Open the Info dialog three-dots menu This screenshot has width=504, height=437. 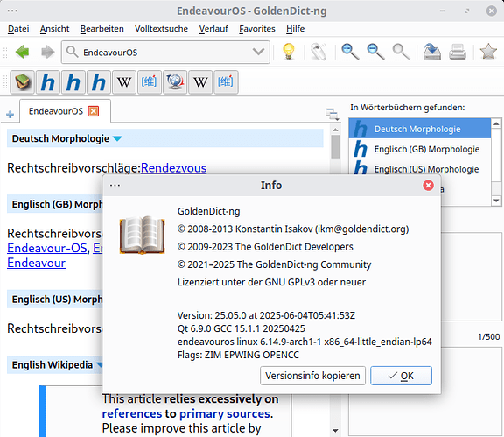pyautogui.click(x=115, y=186)
